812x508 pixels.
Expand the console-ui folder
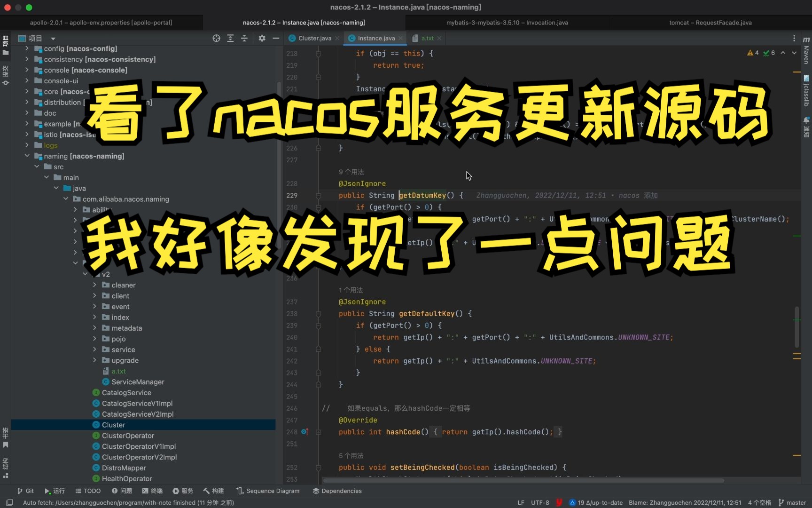[27, 81]
